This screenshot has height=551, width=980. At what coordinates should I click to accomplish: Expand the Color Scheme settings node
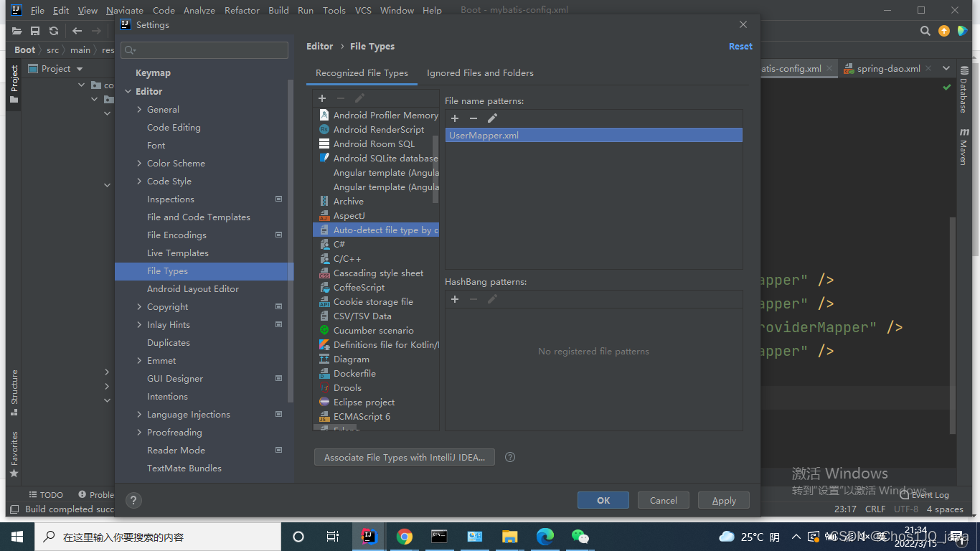coord(139,164)
